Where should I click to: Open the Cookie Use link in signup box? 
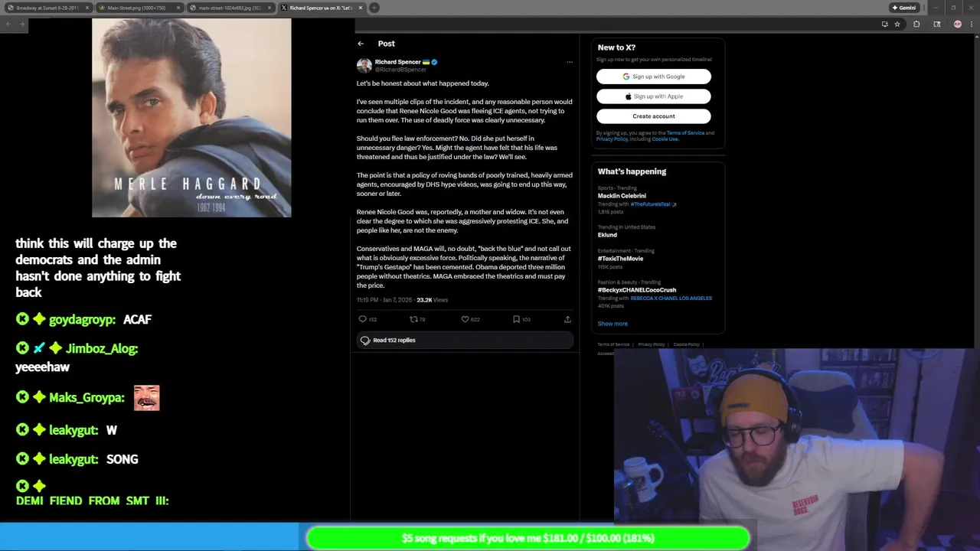665,139
